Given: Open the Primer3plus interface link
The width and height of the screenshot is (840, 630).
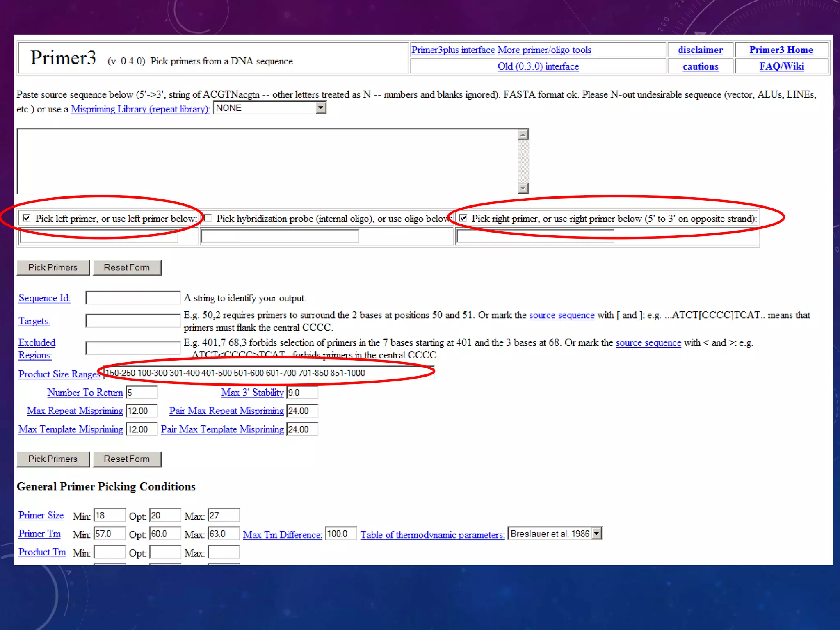Looking at the screenshot, I should coord(453,50).
